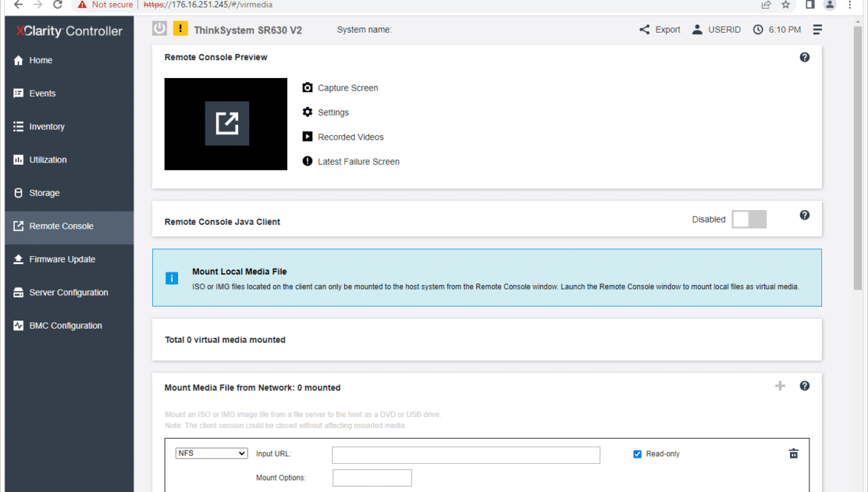
Task: Open the hamburger menu in header
Action: 817,30
